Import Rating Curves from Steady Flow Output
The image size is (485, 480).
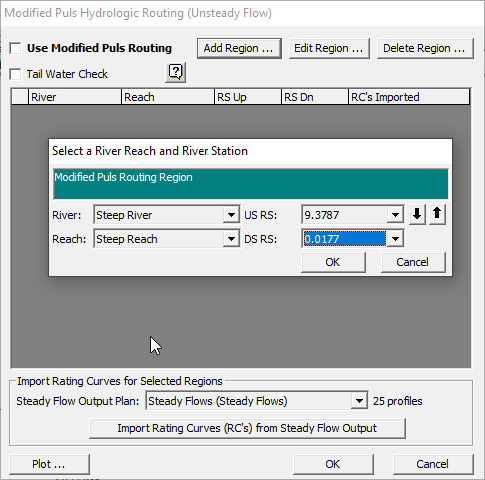(x=247, y=428)
